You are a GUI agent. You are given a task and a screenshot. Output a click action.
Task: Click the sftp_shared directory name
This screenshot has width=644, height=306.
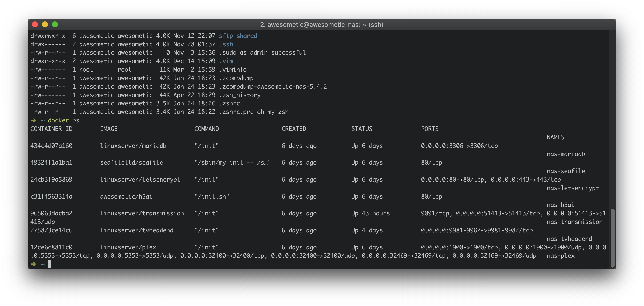(x=238, y=36)
